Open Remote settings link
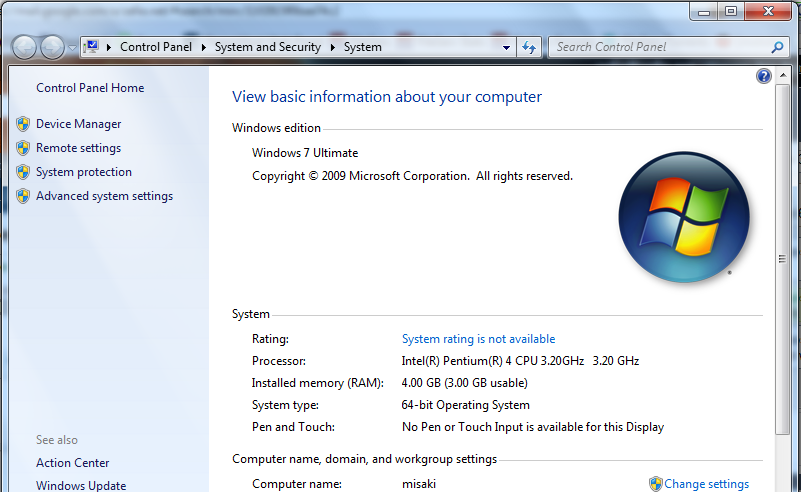801x492 pixels. pyautogui.click(x=78, y=148)
